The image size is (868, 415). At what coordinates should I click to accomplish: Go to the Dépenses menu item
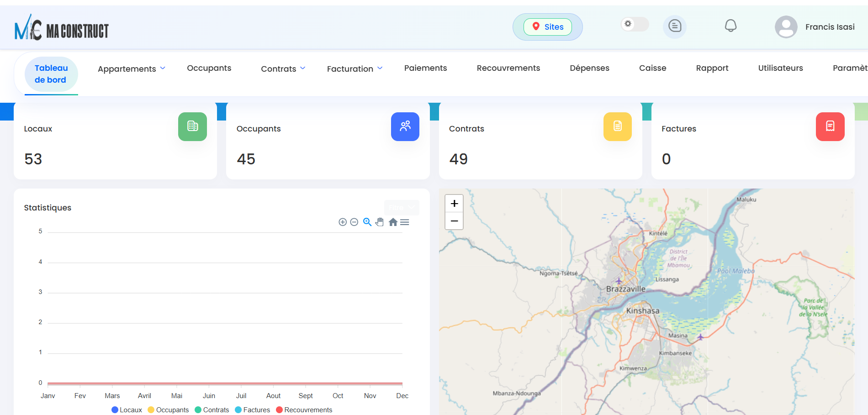click(589, 68)
